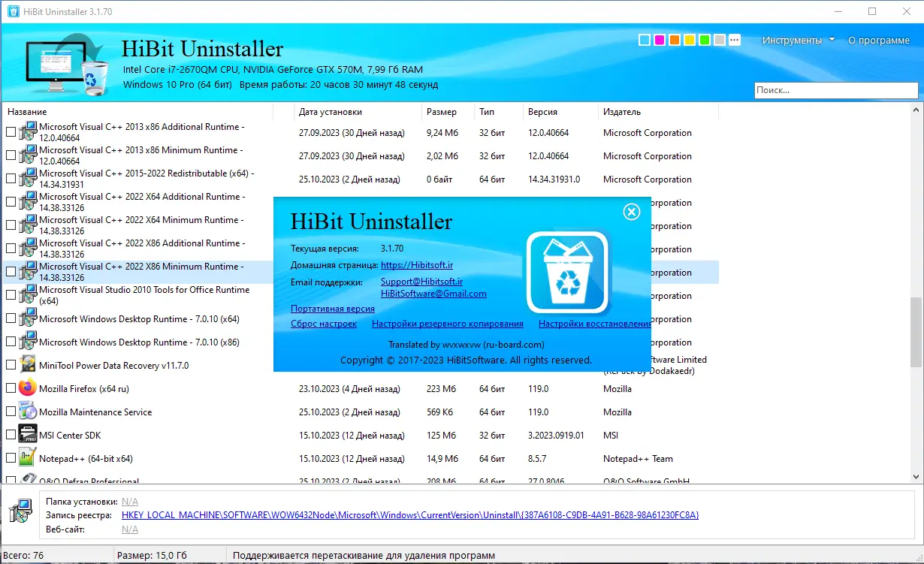
Task: Open more color themes via the ellipsis button
Action: click(x=735, y=40)
